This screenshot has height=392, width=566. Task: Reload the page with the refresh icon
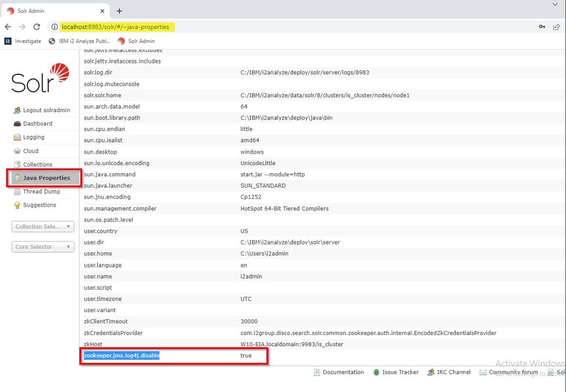click(37, 27)
